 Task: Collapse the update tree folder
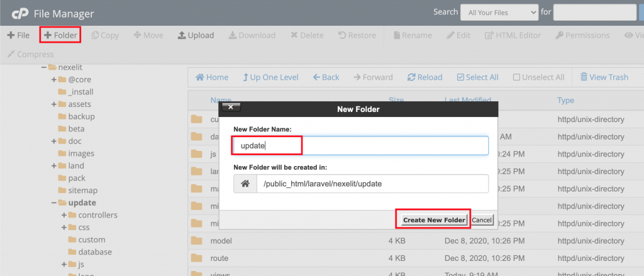tap(54, 202)
